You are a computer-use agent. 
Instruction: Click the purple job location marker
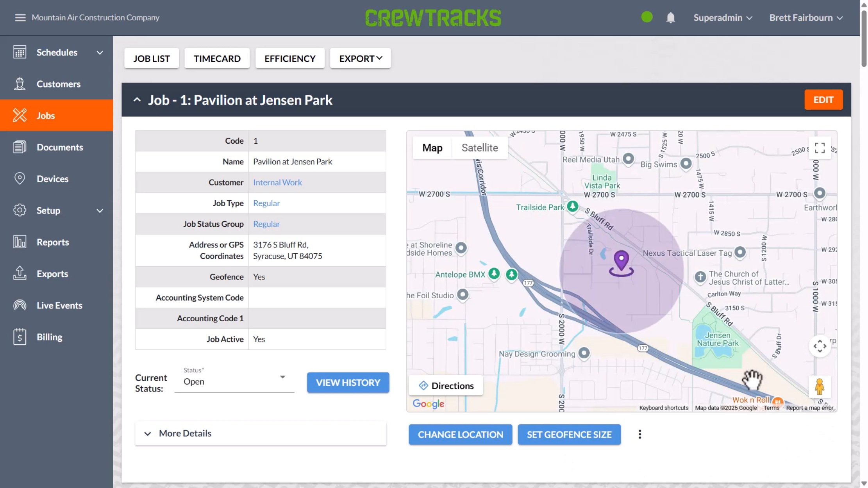click(621, 263)
